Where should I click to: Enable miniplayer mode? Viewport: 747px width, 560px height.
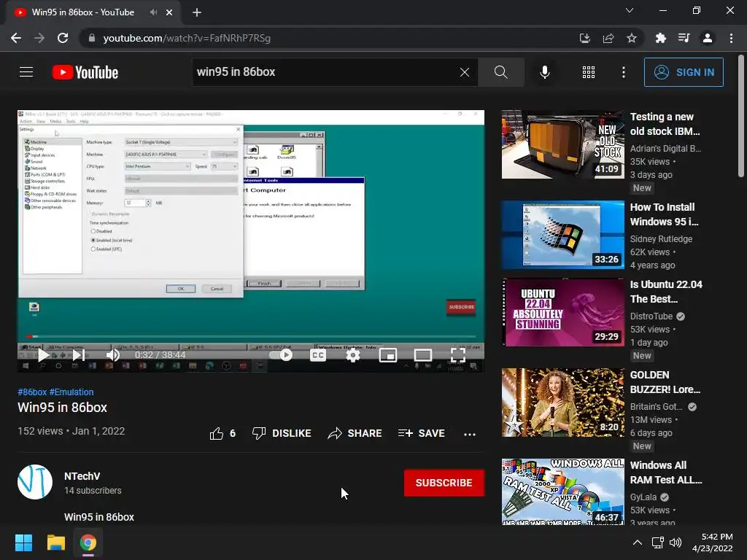coord(388,355)
